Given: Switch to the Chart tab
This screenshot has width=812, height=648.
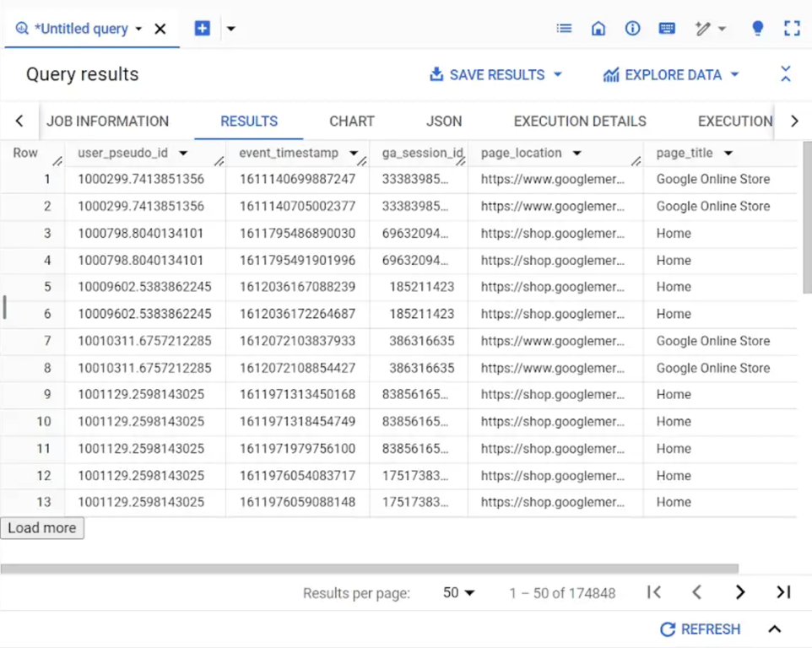Looking at the screenshot, I should click(x=352, y=121).
